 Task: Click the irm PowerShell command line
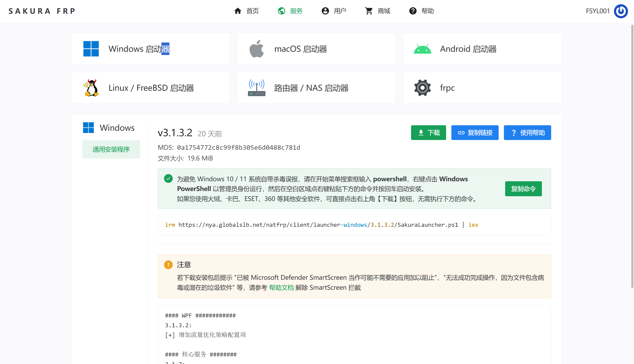tap(322, 225)
